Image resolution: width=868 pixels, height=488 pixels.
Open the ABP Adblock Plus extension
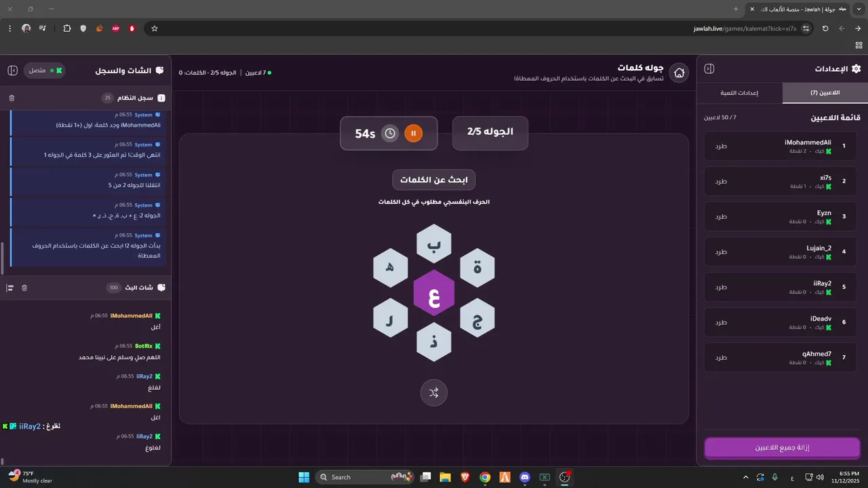(116, 28)
